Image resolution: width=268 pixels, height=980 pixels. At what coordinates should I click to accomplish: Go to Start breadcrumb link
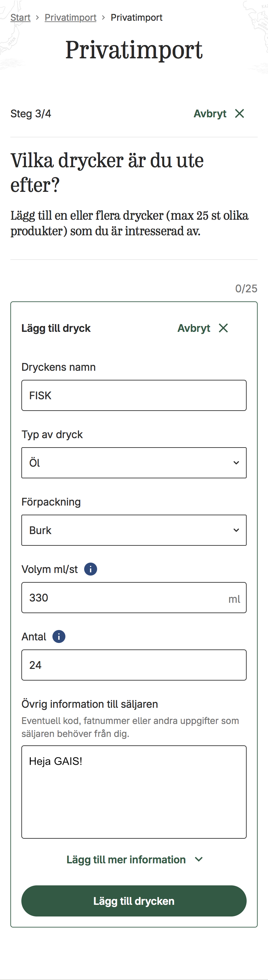(x=20, y=17)
